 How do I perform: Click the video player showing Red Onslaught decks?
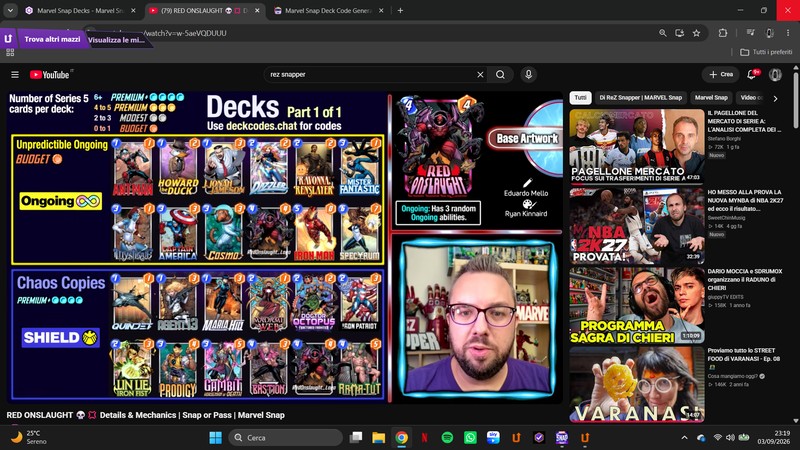click(x=285, y=247)
